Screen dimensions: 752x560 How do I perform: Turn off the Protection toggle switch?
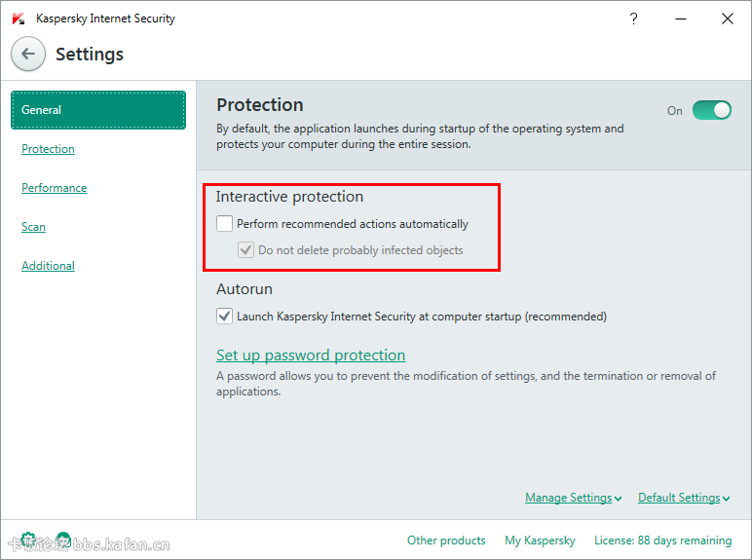712,110
